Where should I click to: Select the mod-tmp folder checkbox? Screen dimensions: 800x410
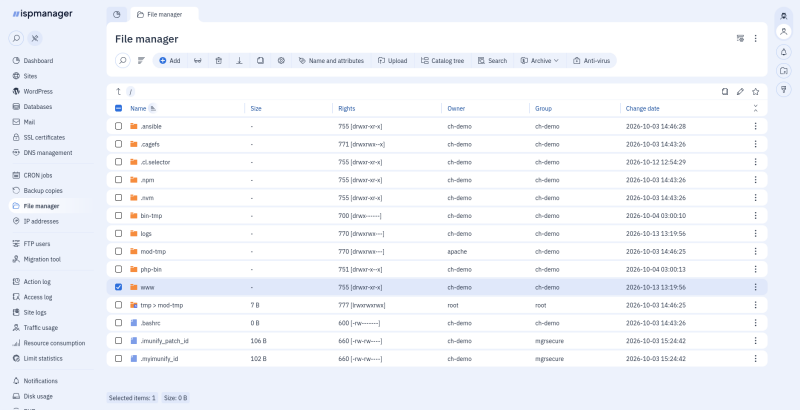click(118, 251)
